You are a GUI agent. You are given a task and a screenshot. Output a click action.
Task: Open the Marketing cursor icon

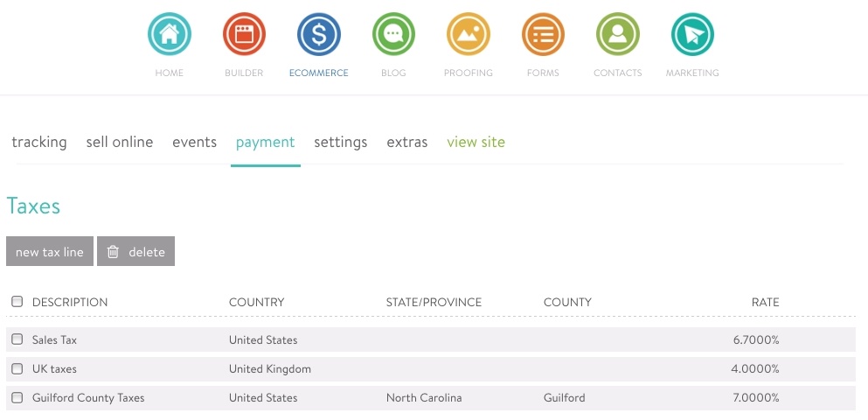(692, 35)
